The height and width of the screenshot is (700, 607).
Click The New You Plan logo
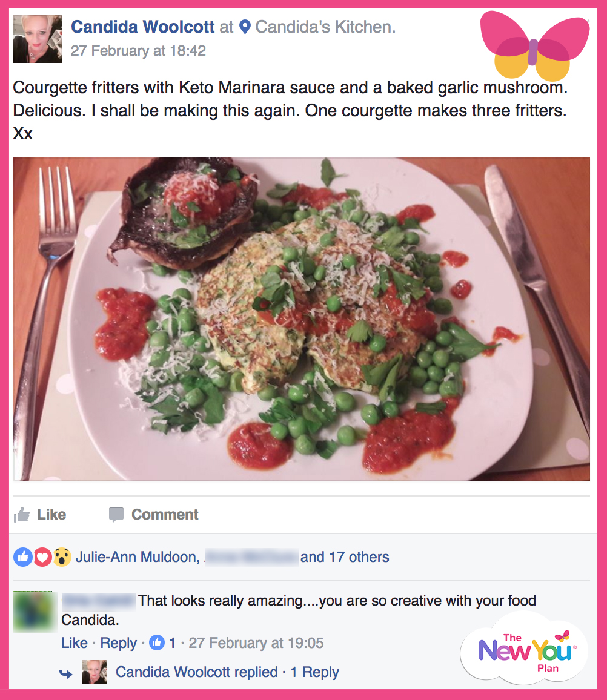[x=525, y=648]
